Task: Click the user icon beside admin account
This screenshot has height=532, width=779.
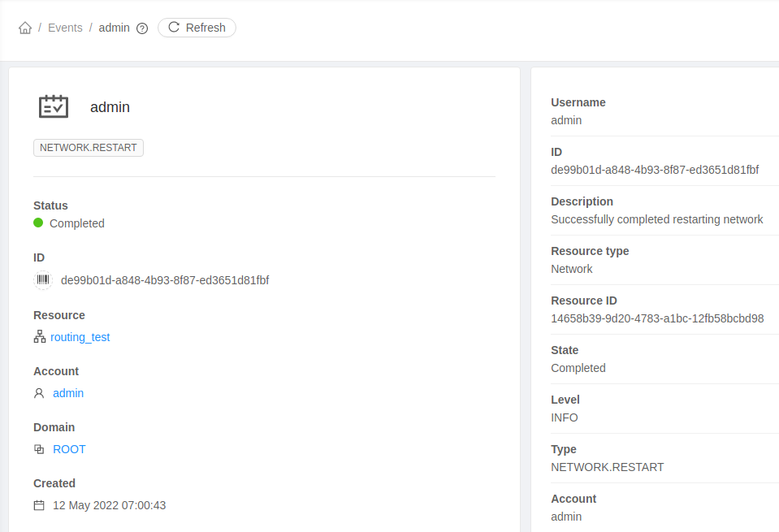Action: pos(39,393)
